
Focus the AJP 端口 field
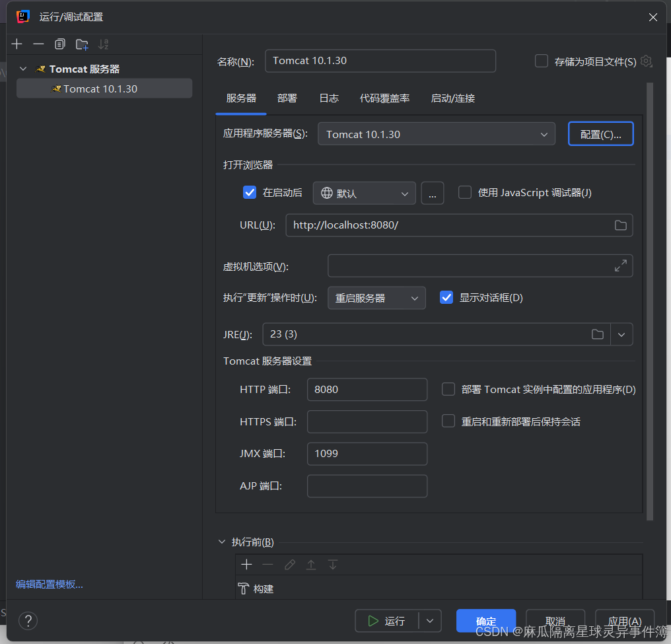(x=367, y=485)
